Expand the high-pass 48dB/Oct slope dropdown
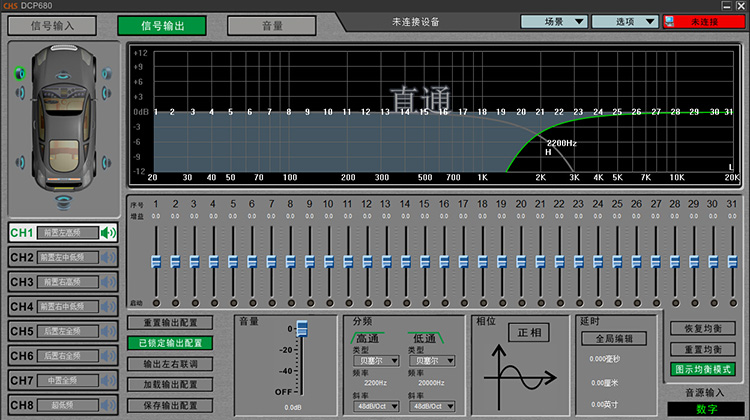The height and width of the screenshot is (420, 750). coord(395,406)
